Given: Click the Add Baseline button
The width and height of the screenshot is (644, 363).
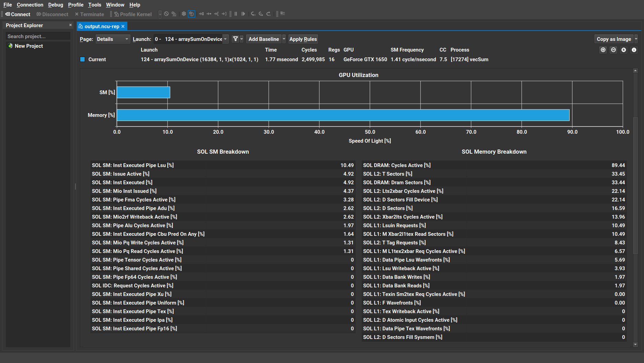Looking at the screenshot, I should [x=264, y=39].
